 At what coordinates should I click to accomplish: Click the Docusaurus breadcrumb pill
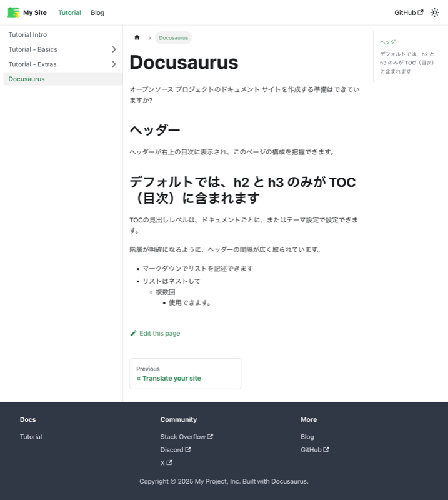(174, 37)
